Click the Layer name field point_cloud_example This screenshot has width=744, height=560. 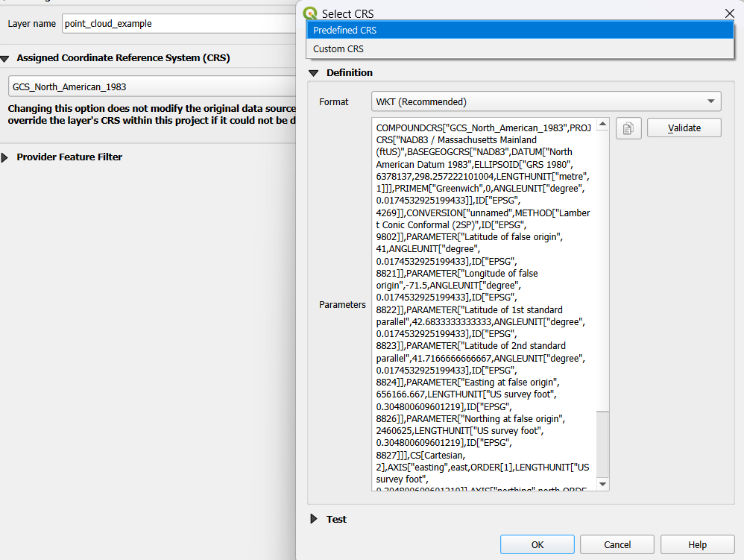tap(180, 23)
